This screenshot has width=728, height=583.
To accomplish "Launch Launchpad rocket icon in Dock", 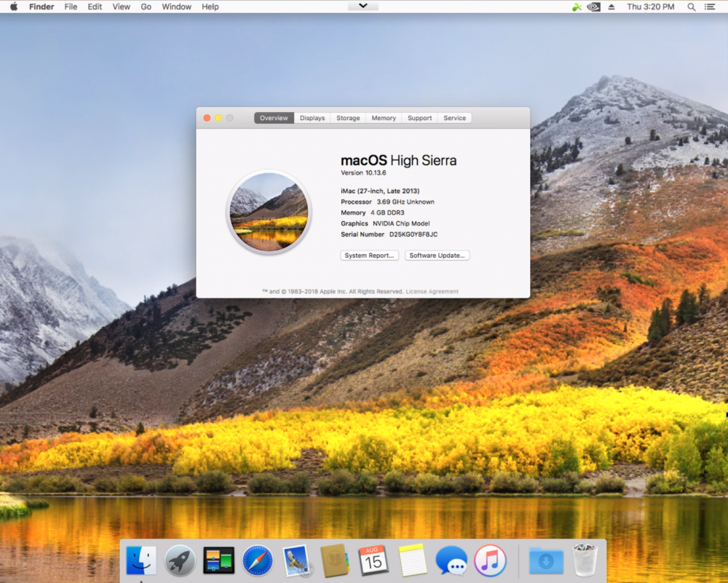I will [x=180, y=560].
